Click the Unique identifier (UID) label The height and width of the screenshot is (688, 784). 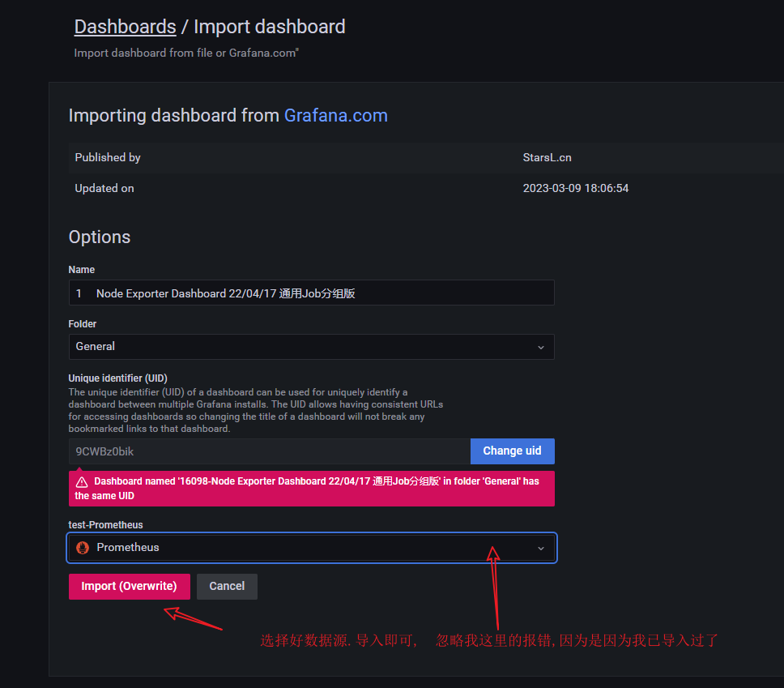pyautogui.click(x=118, y=378)
